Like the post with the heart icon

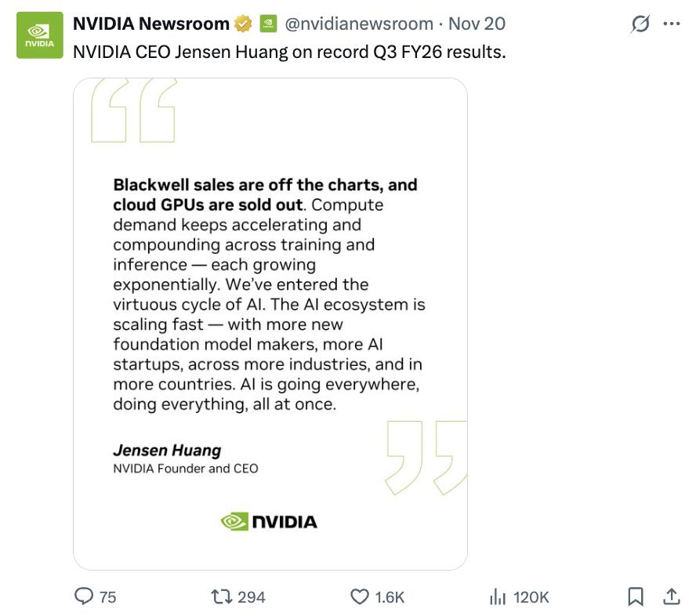[359, 597]
